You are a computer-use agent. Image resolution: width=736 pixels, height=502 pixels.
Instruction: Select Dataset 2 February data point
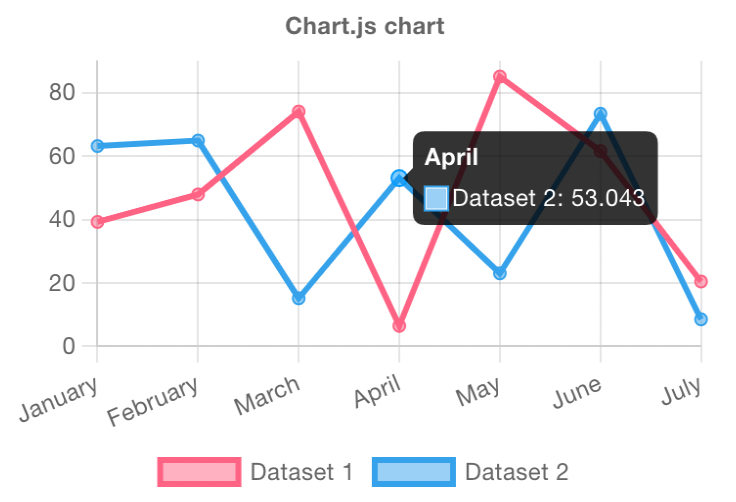(x=198, y=140)
